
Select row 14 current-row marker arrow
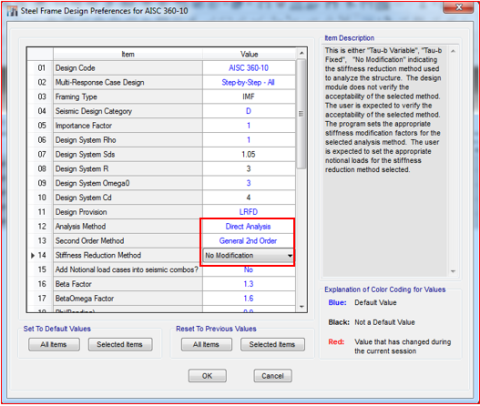pos(33,256)
